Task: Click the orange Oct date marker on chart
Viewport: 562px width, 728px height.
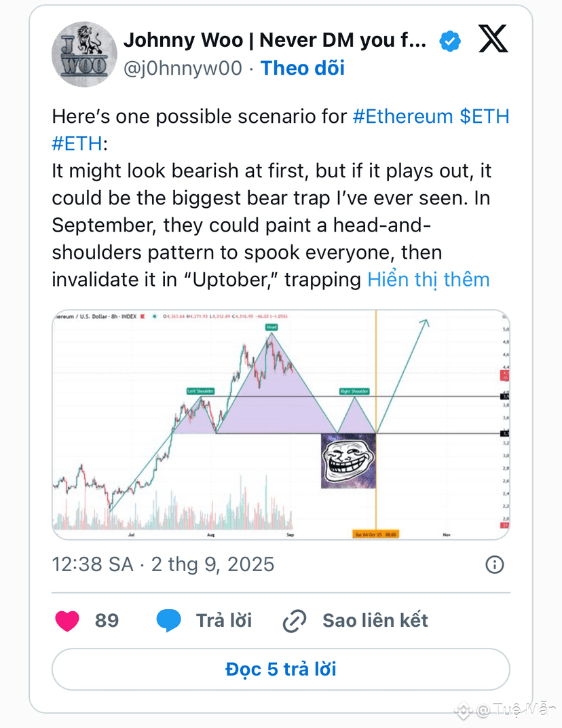Action: point(375,534)
